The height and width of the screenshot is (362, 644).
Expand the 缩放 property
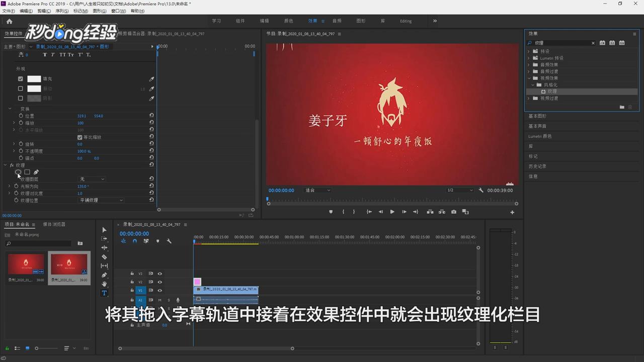[14, 123]
